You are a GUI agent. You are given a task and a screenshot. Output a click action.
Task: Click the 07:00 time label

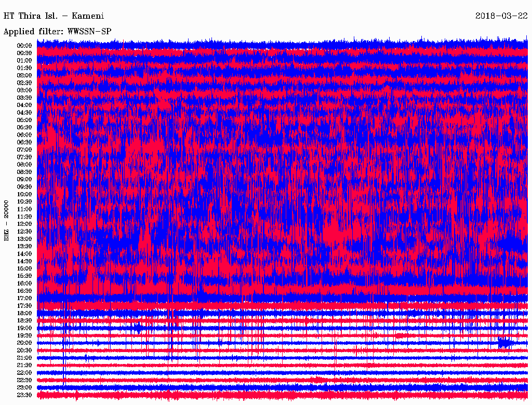pos(24,150)
